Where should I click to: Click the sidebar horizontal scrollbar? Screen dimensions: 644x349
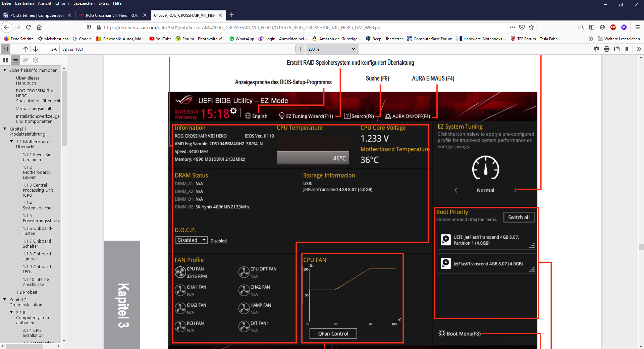(24, 346)
